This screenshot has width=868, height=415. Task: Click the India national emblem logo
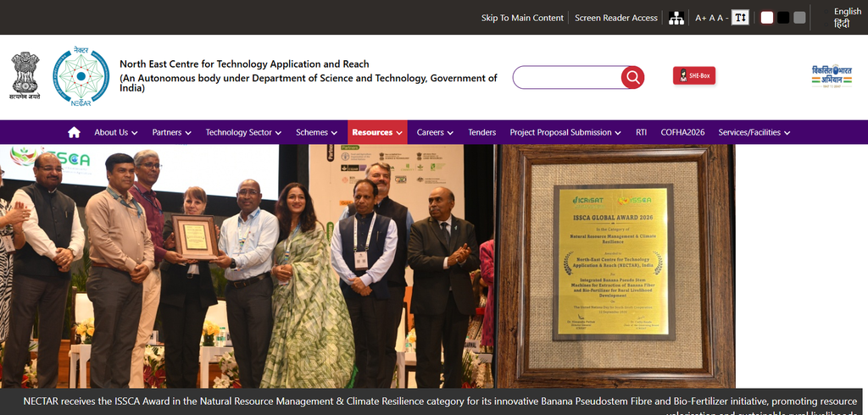[x=25, y=76]
